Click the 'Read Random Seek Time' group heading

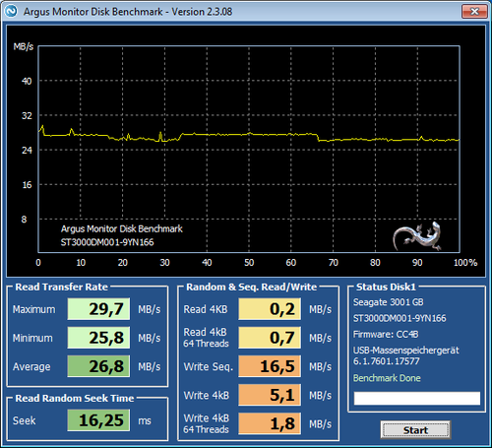75,398
